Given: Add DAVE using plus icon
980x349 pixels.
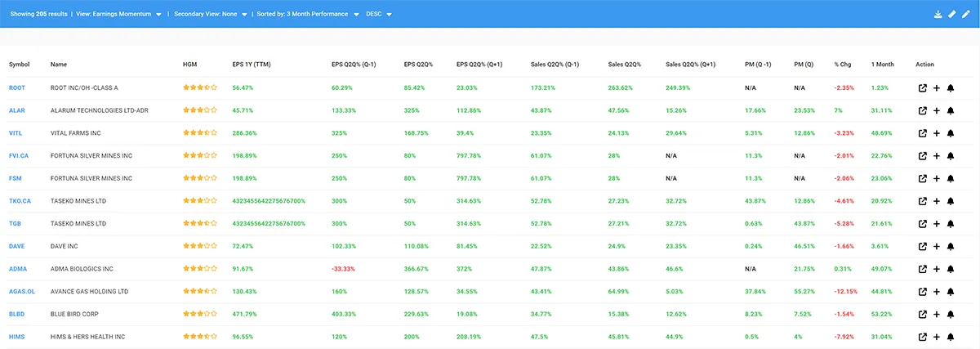Looking at the screenshot, I should (937, 246).
